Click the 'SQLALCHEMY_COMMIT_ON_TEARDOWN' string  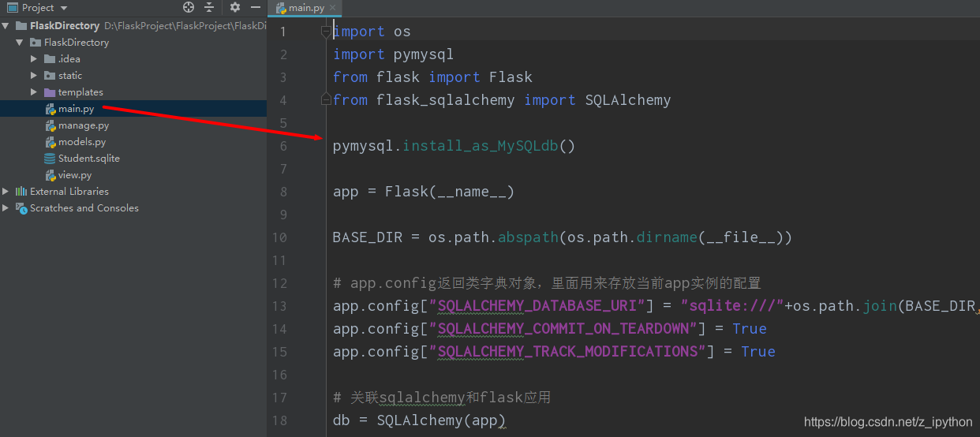click(567, 329)
